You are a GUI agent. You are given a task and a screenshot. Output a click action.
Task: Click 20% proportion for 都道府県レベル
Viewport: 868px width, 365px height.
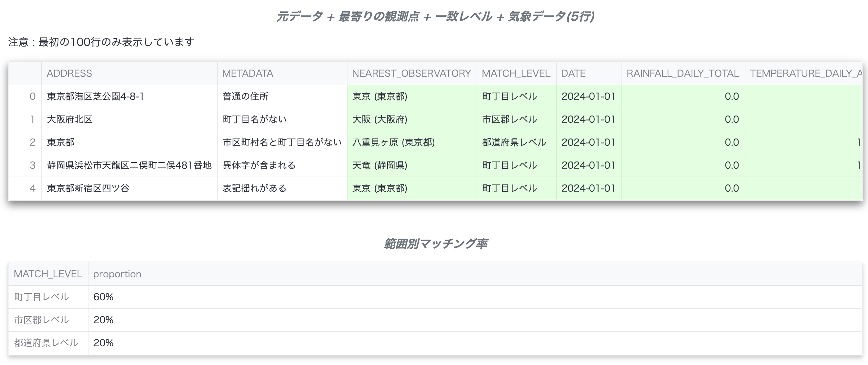[x=475, y=343]
